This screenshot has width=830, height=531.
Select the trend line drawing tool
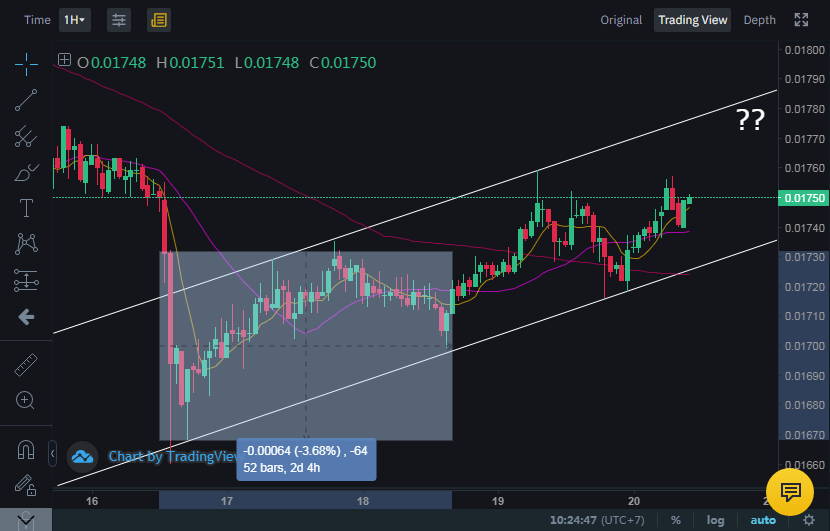tap(26, 100)
